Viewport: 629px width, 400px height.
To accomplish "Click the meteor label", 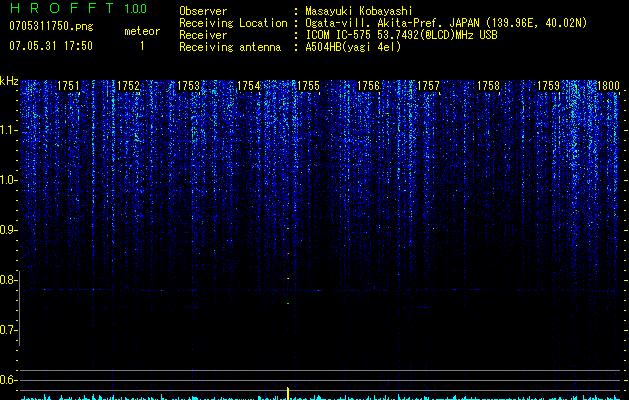I will [142, 31].
